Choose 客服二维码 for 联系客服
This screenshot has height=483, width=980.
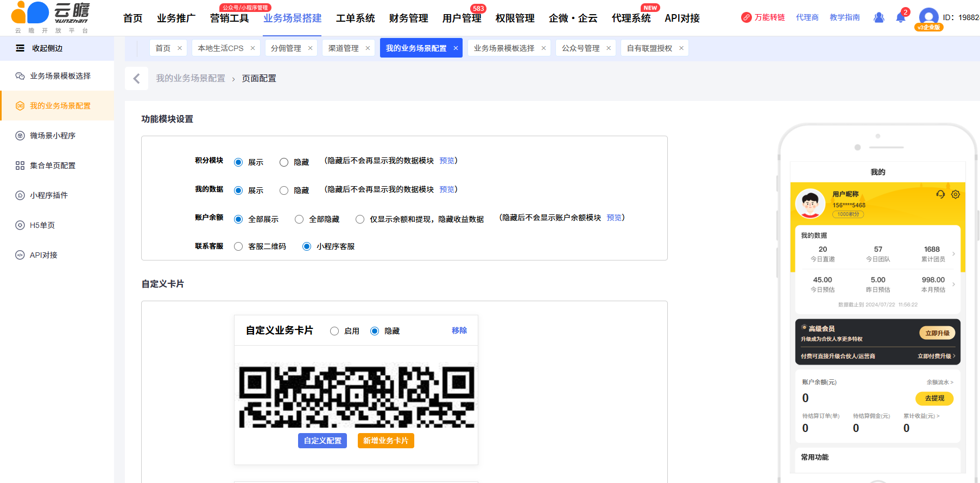coord(238,246)
